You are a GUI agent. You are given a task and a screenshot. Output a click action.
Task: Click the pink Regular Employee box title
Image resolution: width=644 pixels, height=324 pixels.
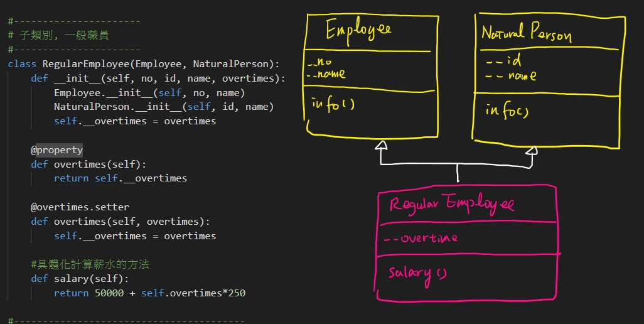click(x=451, y=205)
